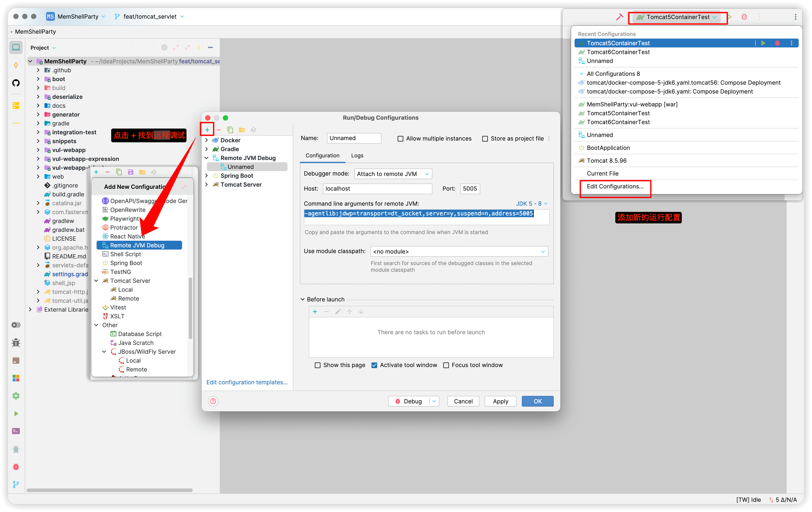Click the red Debug bug icon in top toolbar
The width and height of the screenshot is (812, 512).
(x=744, y=17)
